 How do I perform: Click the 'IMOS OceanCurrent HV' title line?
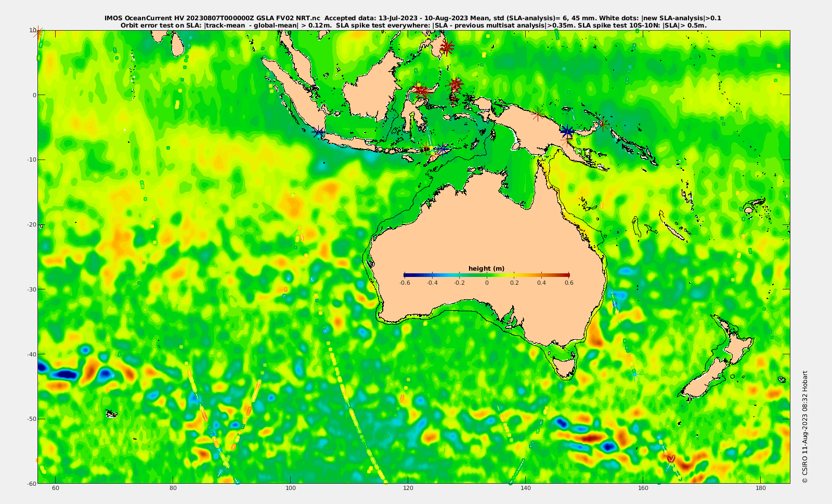click(413, 18)
